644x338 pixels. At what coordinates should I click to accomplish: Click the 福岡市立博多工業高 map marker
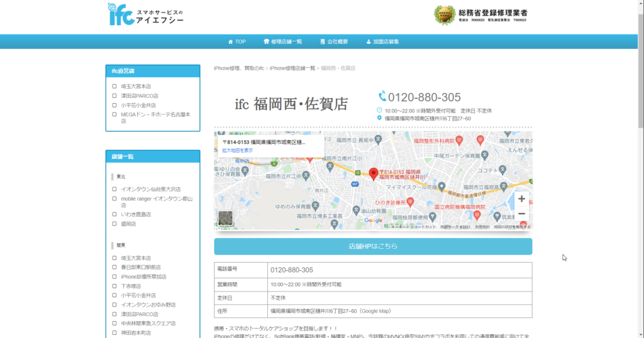[x=335, y=223]
